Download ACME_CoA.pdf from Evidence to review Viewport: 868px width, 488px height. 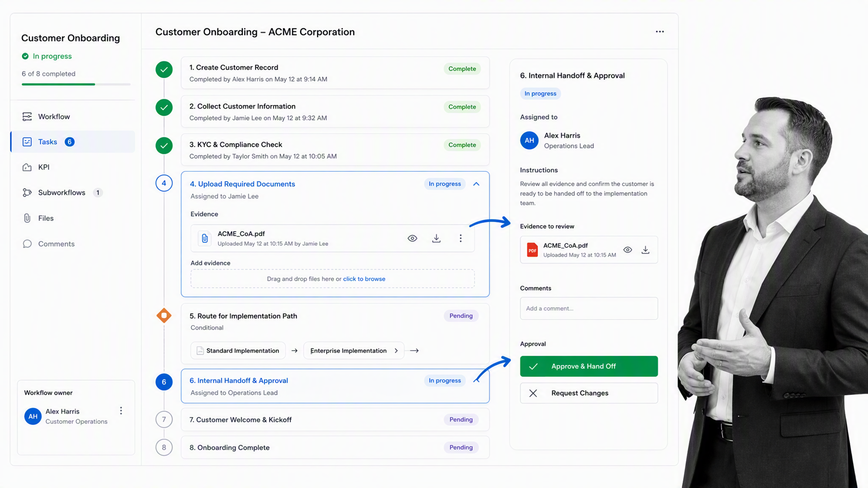(x=645, y=250)
